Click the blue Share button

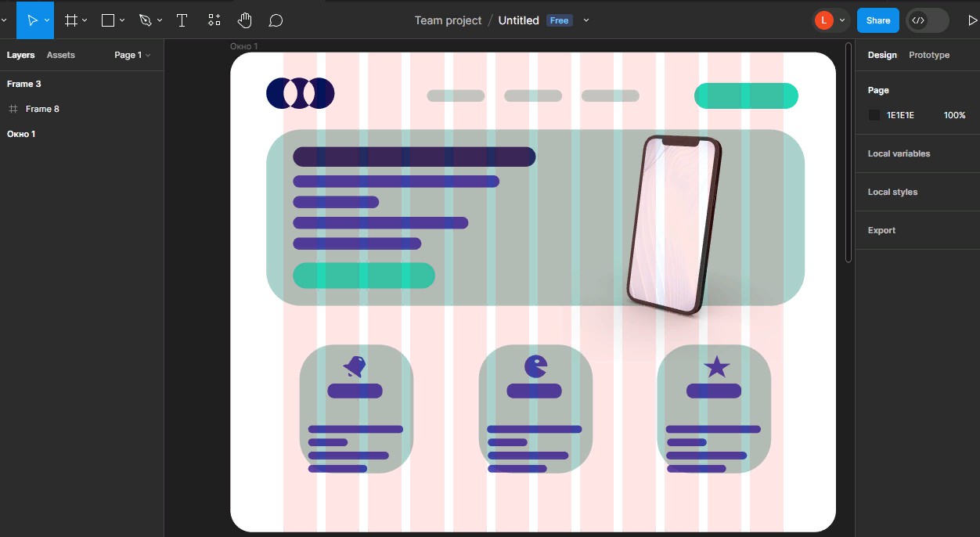point(878,20)
